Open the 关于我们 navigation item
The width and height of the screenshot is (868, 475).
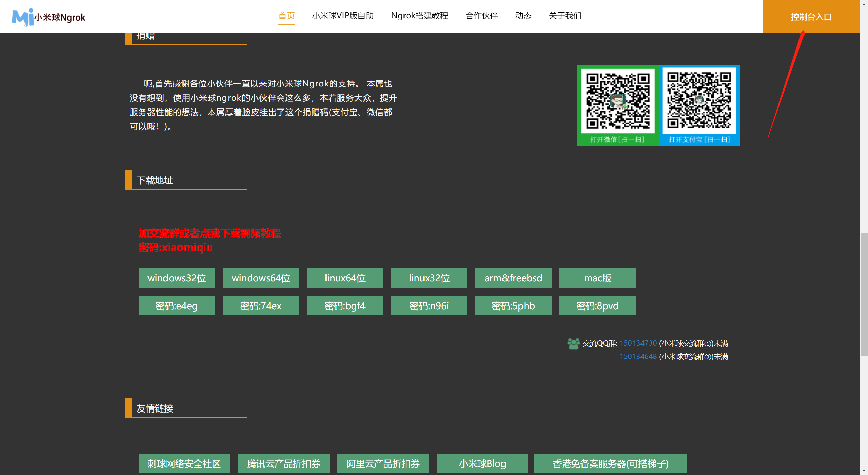tap(565, 16)
